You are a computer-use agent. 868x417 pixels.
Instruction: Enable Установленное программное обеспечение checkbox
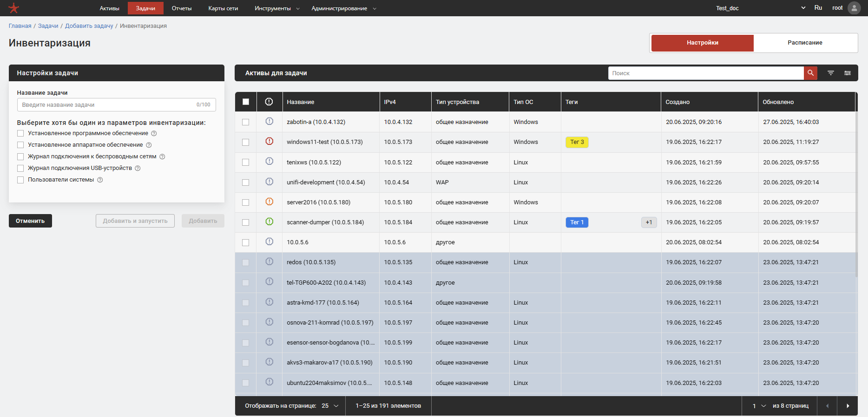click(20, 133)
